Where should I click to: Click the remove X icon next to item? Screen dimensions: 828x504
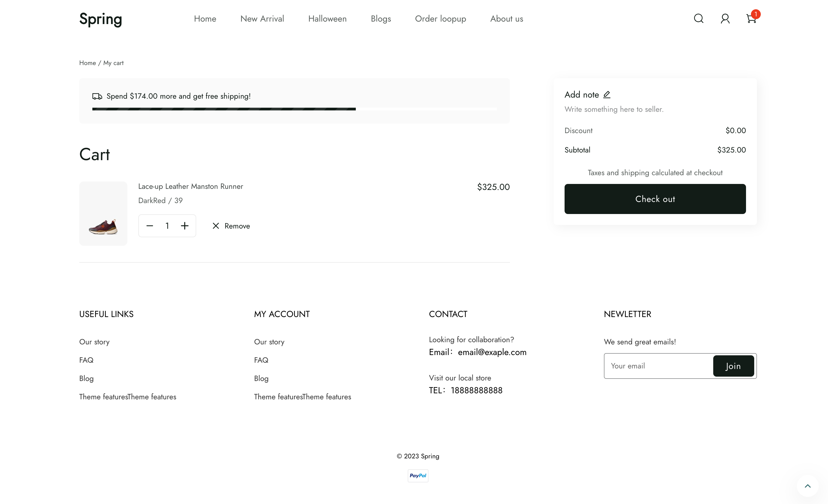[x=216, y=226]
